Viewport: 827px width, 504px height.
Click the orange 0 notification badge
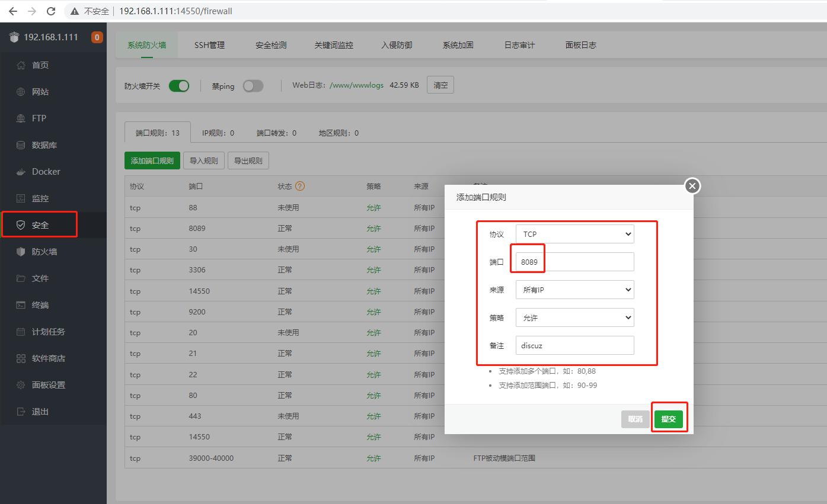97,37
